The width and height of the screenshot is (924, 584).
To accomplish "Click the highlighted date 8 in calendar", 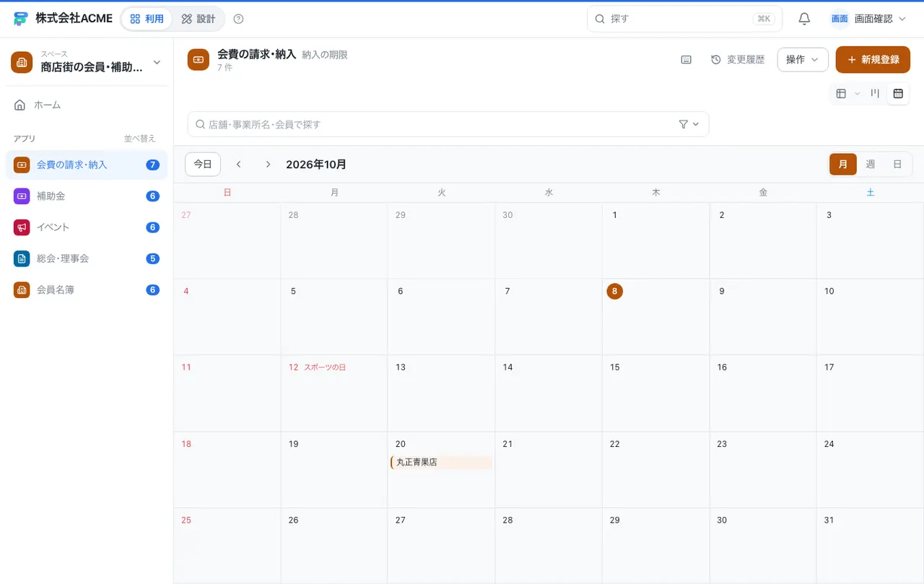I will (614, 292).
